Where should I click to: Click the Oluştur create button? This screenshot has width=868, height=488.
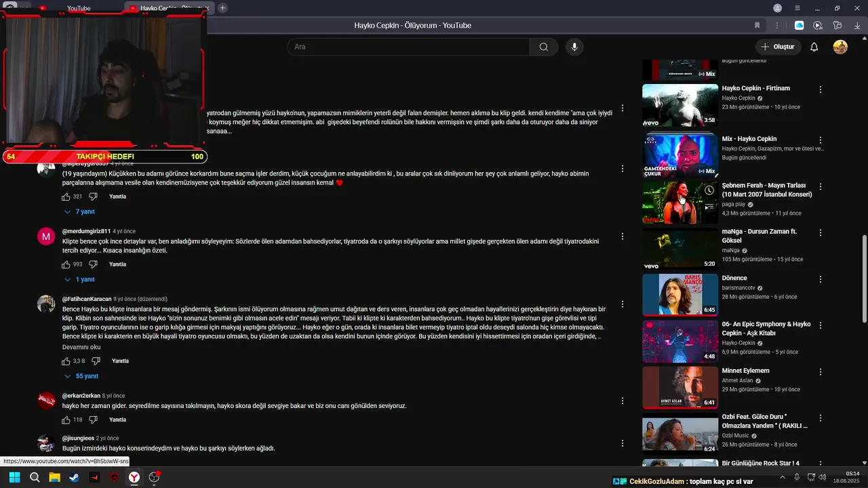pos(778,47)
